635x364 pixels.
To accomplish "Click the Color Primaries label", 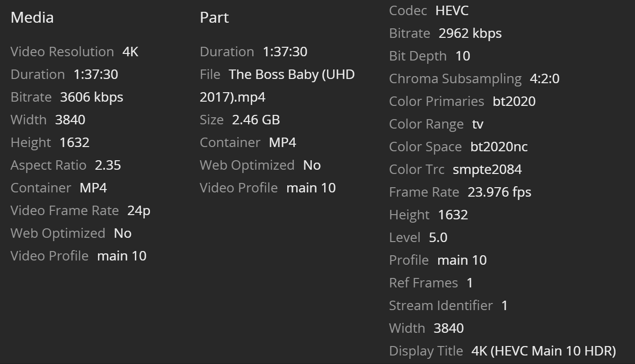I will tap(436, 101).
